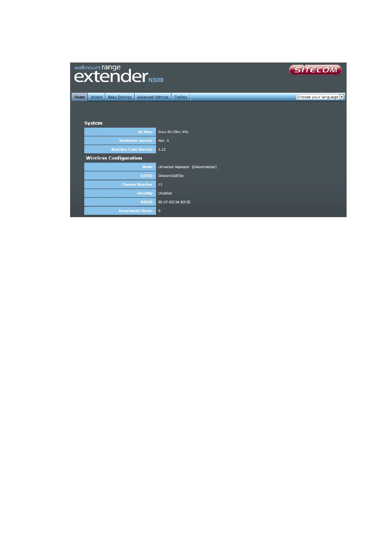Click the runtime code version 1.12

click(x=162, y=149)
